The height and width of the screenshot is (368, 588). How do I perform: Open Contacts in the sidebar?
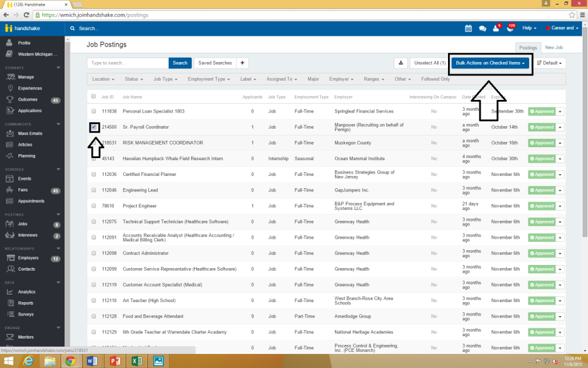(26, 269)
